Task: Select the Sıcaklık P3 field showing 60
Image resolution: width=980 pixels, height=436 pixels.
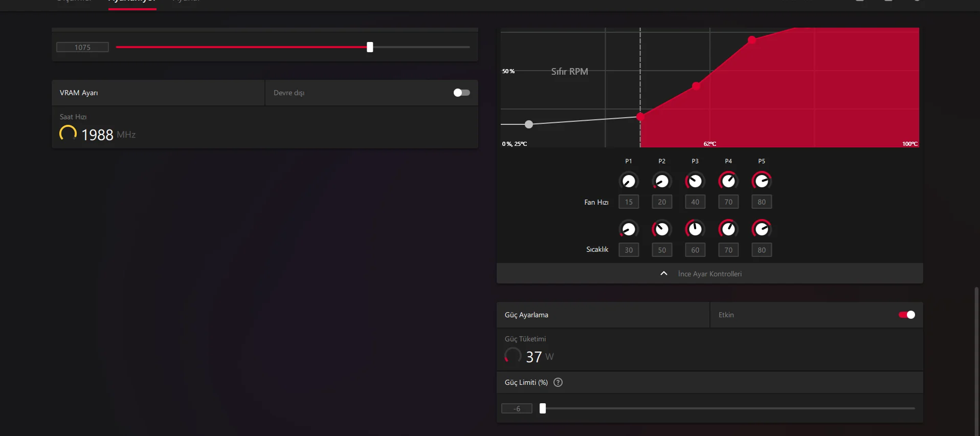Action: [x=695, y=250]
